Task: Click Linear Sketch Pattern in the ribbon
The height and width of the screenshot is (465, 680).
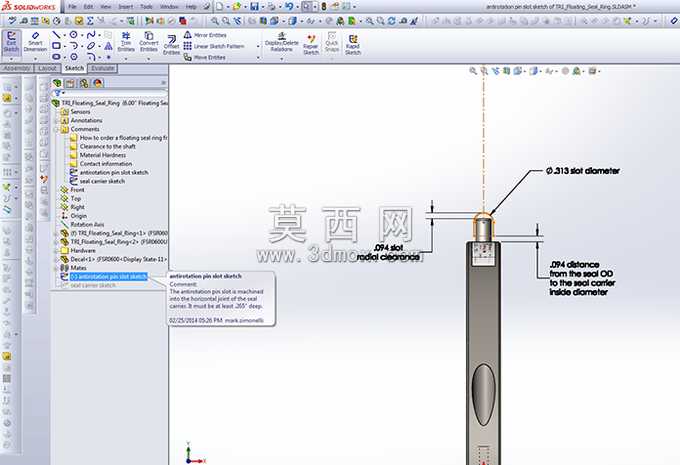Action: tap(214, 46)
